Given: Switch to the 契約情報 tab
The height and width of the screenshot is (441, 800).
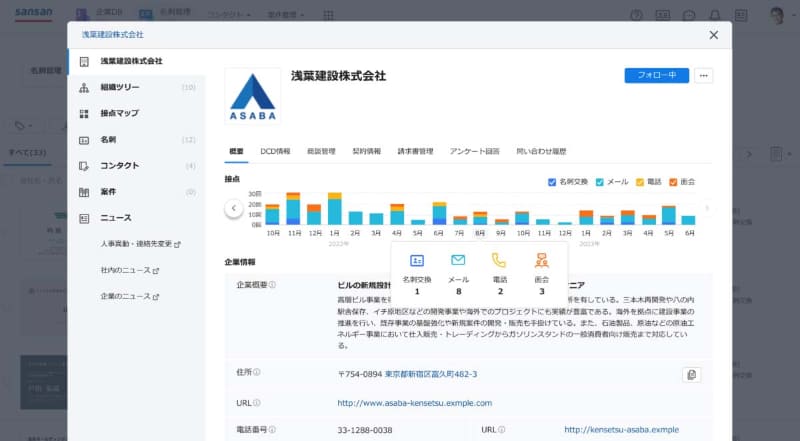Looking at the screenshot, I should pos(366,152).
